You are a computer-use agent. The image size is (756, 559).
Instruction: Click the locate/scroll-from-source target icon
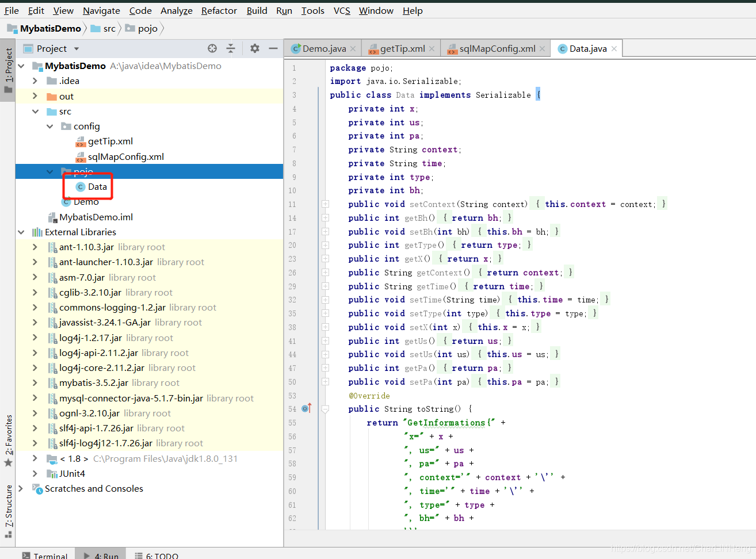point(212,49)
